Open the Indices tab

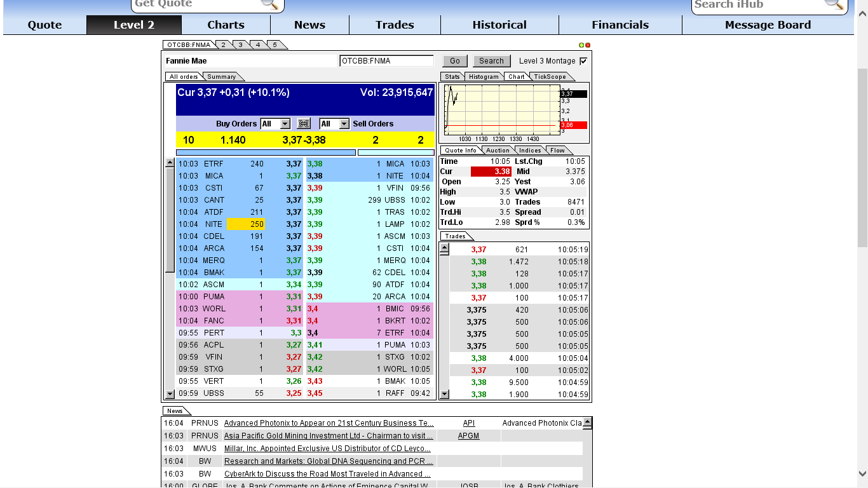[x=530, y=151]
